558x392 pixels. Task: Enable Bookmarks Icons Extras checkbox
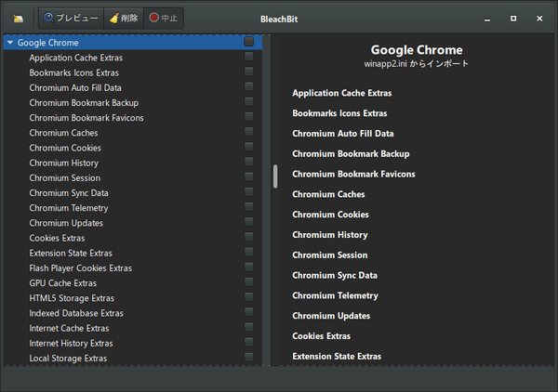point(248,72)
